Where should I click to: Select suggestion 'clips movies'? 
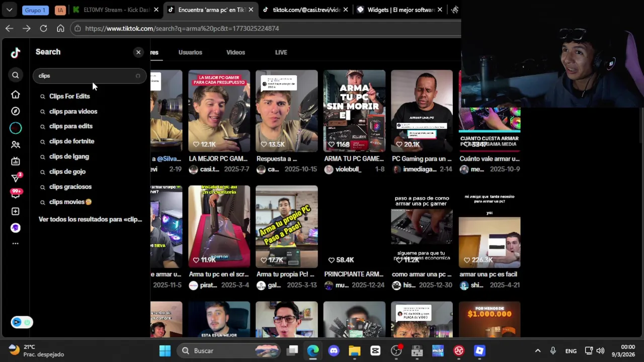70,202
